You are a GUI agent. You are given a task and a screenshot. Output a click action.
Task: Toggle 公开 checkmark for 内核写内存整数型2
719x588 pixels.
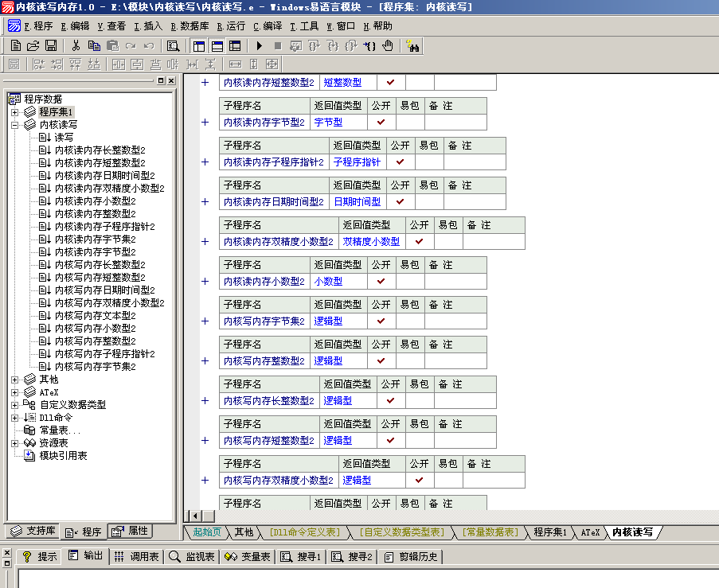pyautogui.click(x=381, y=361)
